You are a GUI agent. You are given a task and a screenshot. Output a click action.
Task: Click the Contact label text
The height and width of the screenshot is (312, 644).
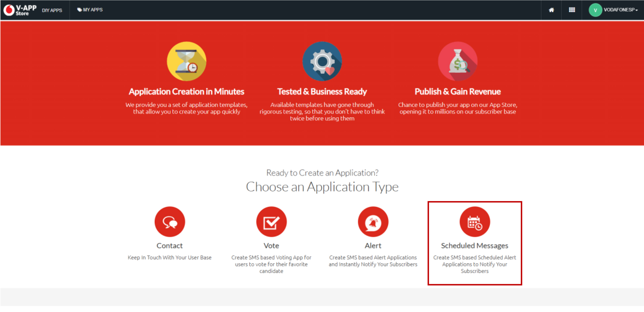point(170,245)
